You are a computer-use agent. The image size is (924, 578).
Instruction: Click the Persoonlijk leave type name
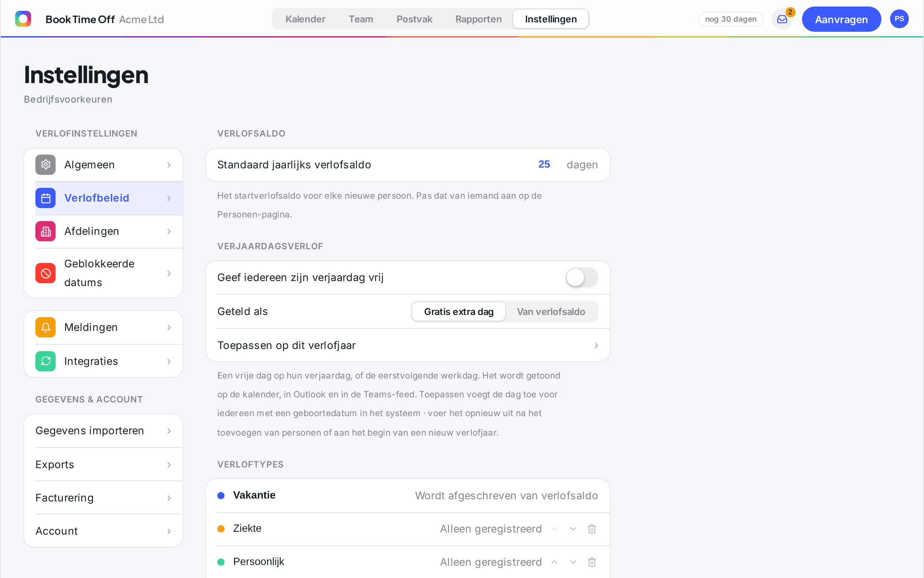(258, 561)
